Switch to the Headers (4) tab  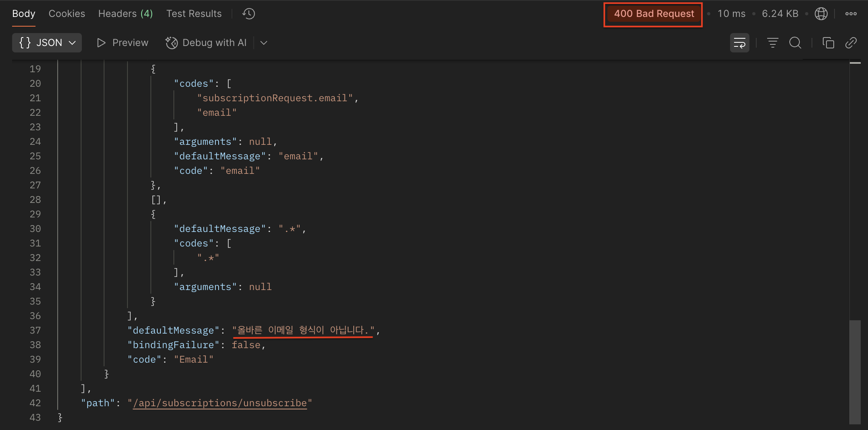[125, 14]
